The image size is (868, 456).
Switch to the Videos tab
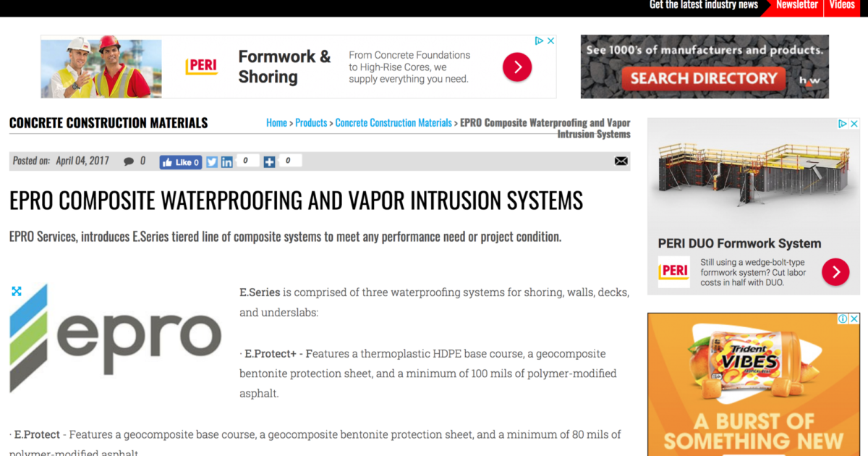pos(841,5)
